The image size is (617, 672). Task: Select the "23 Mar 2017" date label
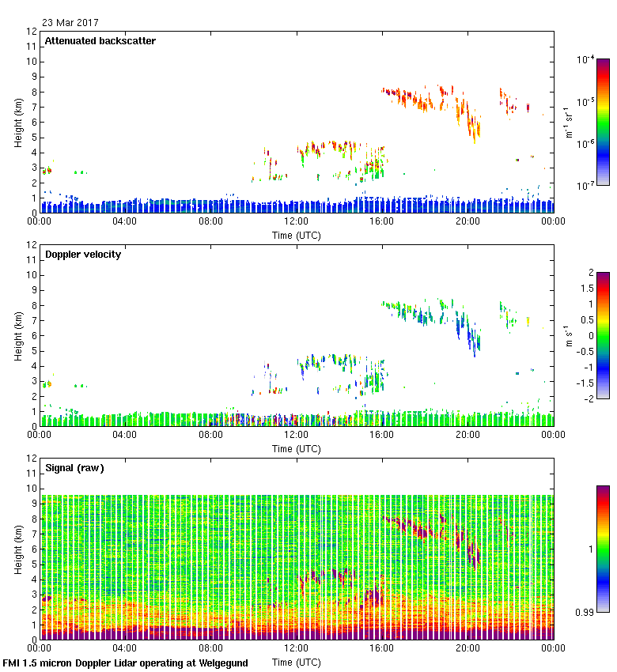[70, 23]
